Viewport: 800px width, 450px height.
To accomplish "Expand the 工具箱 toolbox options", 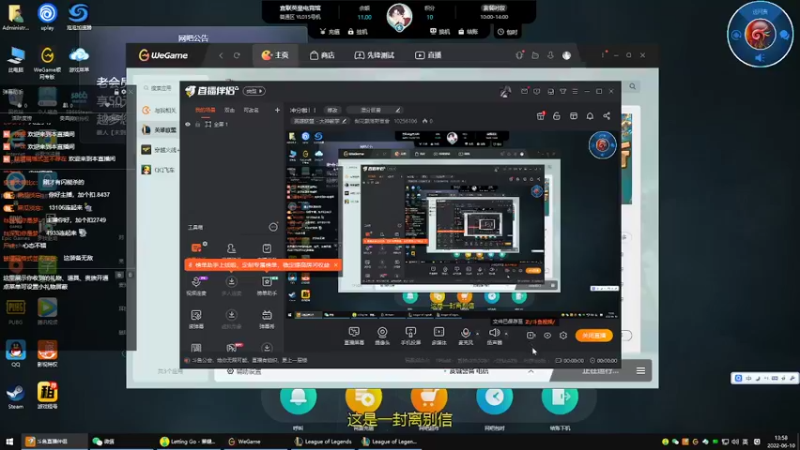I will pos(273,227).
